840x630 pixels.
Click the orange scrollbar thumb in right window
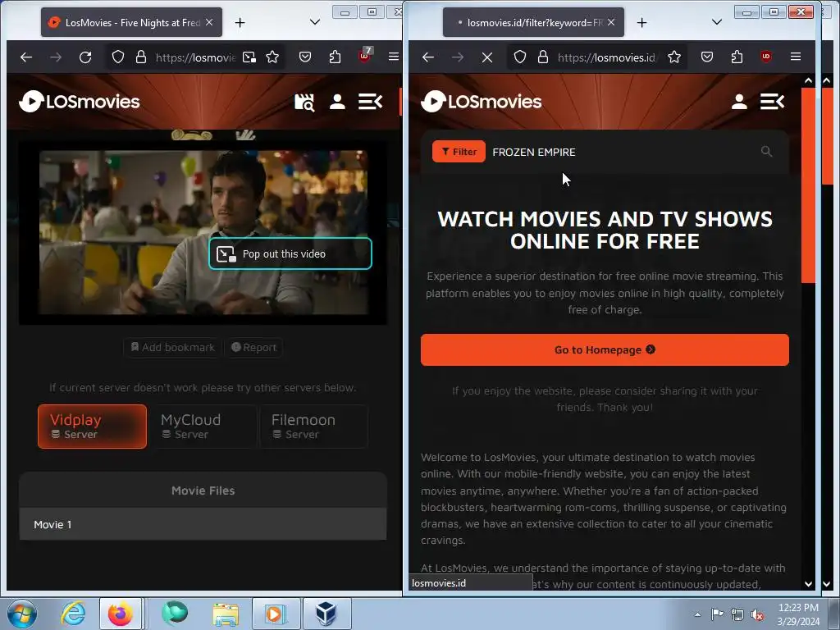(x=808, y=185)
